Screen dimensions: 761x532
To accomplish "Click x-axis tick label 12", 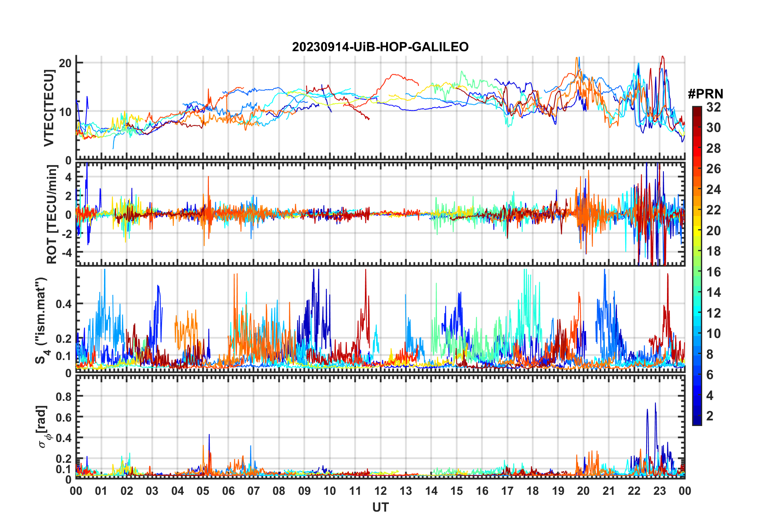I will pyautogui.click(x=380, y=491).
